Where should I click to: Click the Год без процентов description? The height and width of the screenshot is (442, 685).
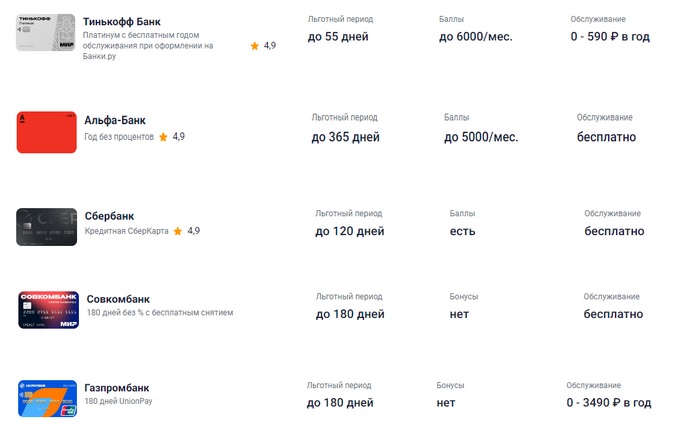tap(119, 136)
